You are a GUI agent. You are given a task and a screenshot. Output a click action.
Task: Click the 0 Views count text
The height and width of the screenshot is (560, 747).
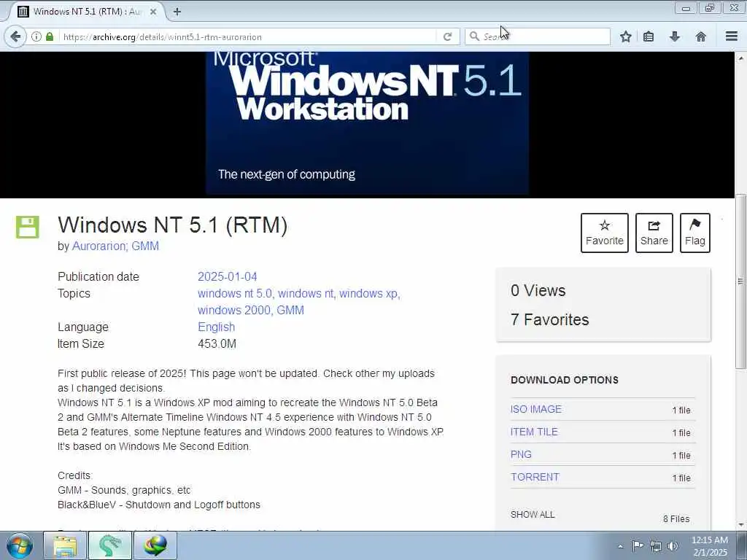[538, 290]
